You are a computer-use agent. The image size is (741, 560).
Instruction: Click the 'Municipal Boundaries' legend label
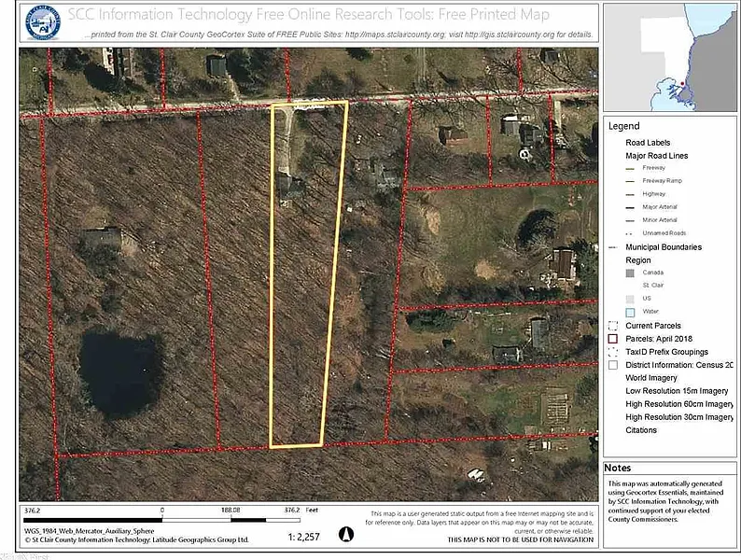click(x=664, y=247)
